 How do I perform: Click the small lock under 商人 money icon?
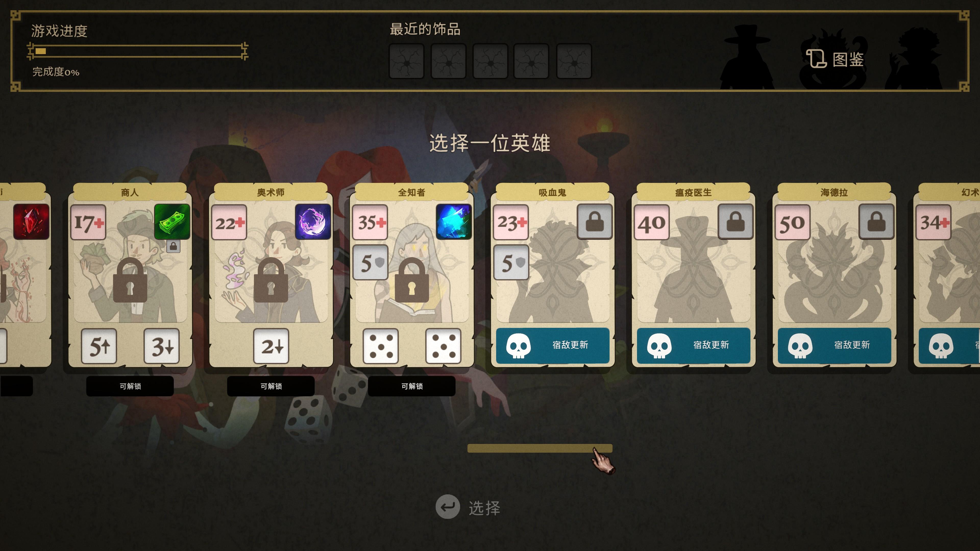(173, 246)
